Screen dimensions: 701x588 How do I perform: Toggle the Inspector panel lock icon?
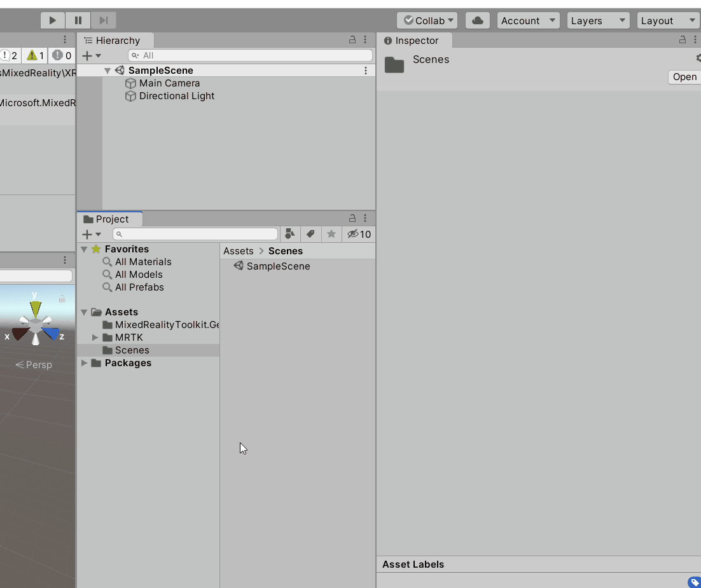[x=682, y=40]
